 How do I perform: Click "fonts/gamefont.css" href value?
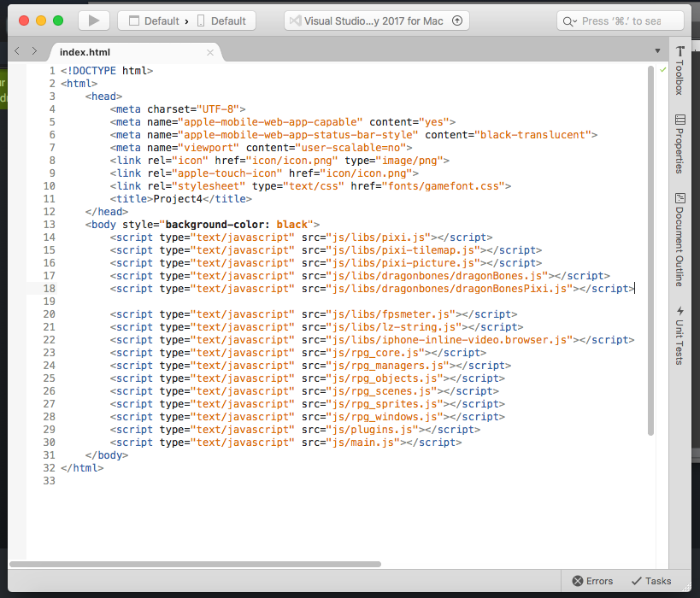(x=444, y=185)
